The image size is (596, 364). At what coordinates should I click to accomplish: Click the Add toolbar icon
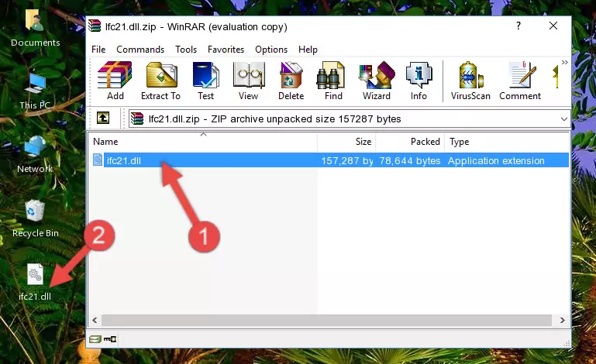tap(115, 81)
